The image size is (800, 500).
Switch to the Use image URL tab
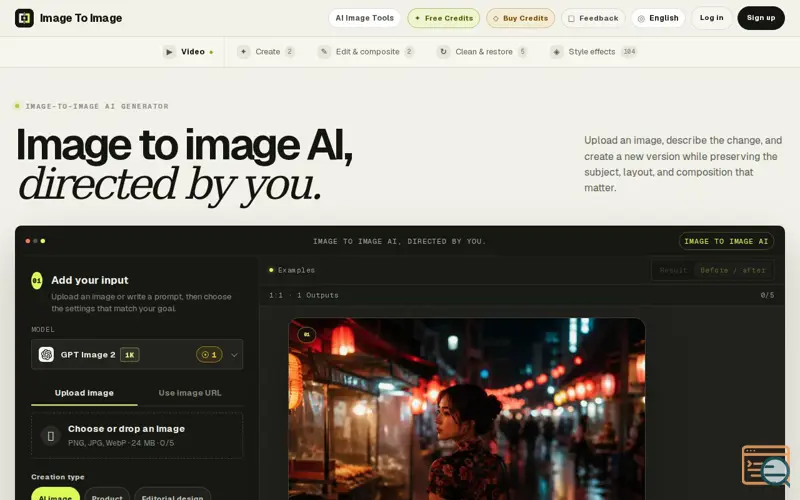click(x=190, y=393)
